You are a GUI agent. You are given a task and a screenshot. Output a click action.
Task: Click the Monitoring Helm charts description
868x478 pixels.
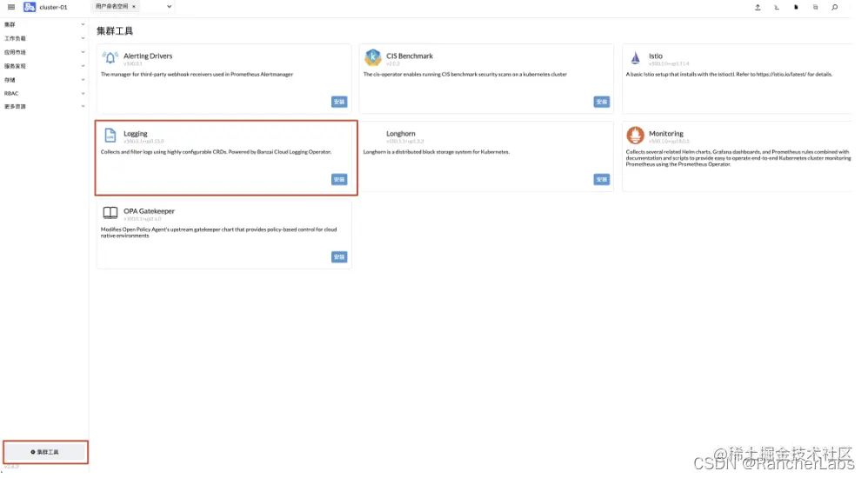click(x=738, y=157)
